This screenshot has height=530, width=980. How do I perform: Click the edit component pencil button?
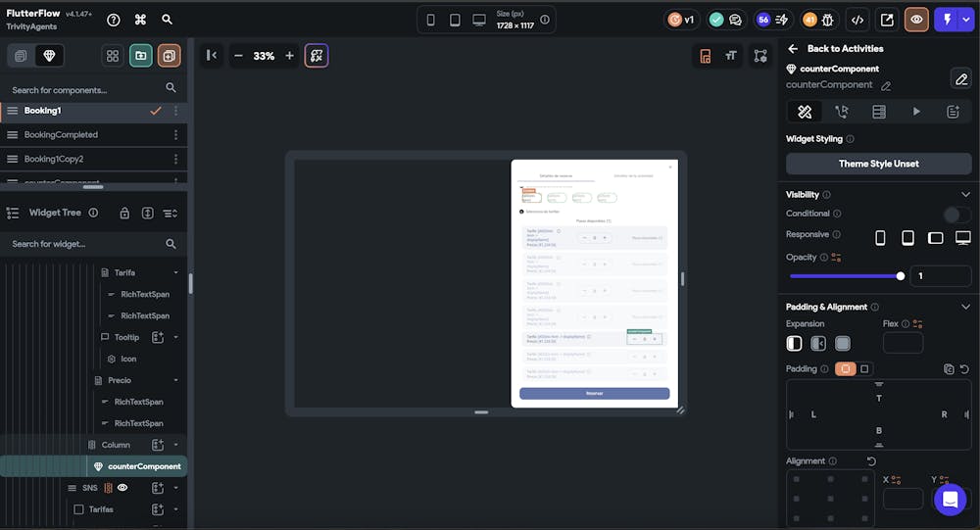pos(961,78)
